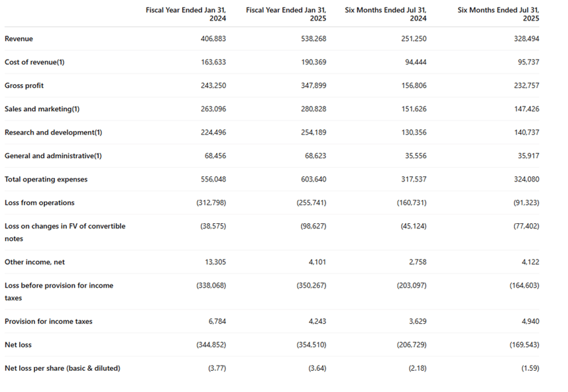Select General and administrative value 68,456
Screen dimensions: 568x392
(x=215, y=156)
